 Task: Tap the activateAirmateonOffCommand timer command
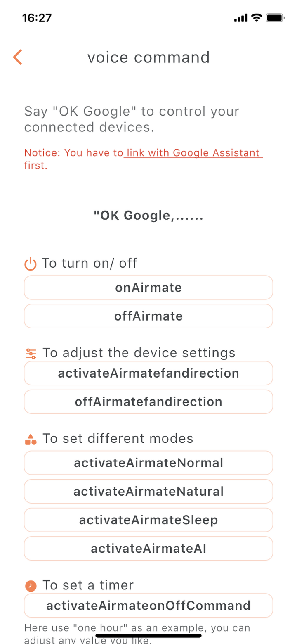tap(148, 606)
